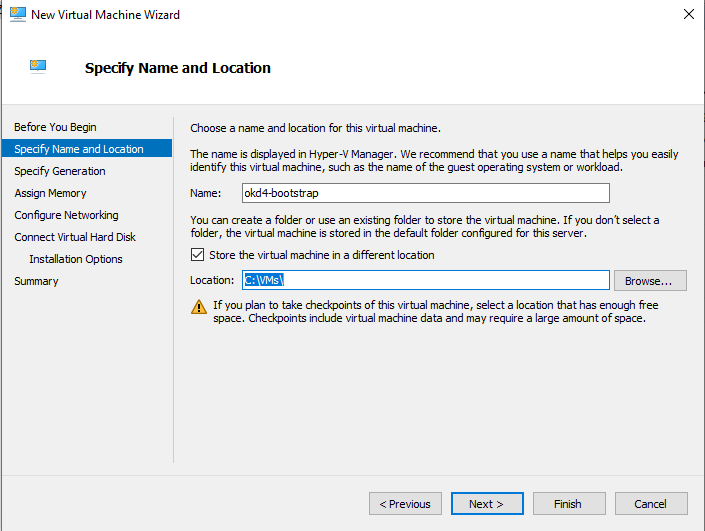Select the Specify Name and Location step
705x531 pixels.
pyautogui.click(x=87, y=149)
